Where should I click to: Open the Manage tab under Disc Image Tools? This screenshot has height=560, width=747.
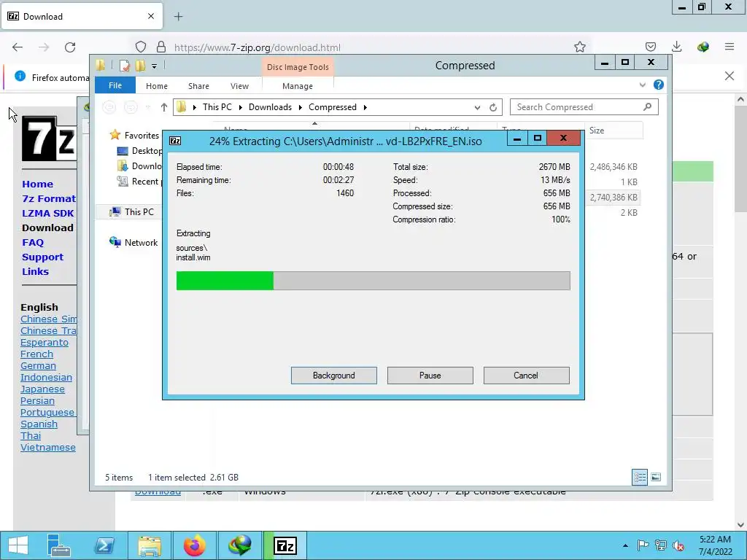pyautogui.click(x=298, y=86)
